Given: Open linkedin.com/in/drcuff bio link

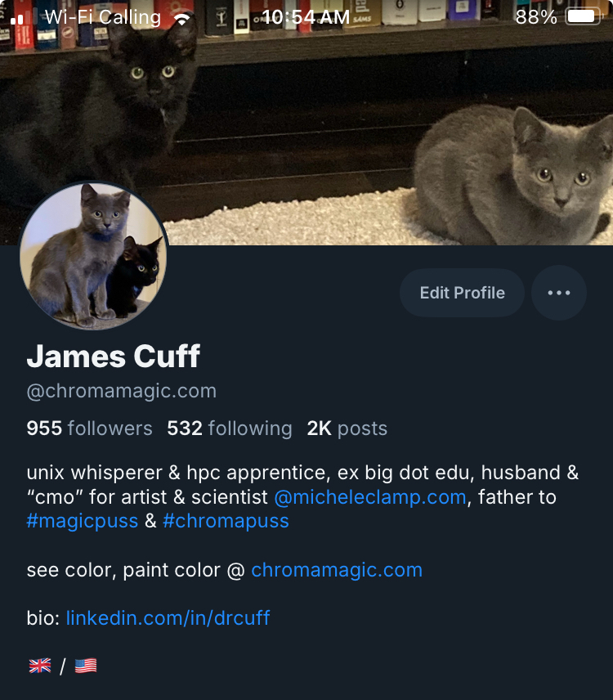Looking at the screenshot, I should tap(168, 618).
